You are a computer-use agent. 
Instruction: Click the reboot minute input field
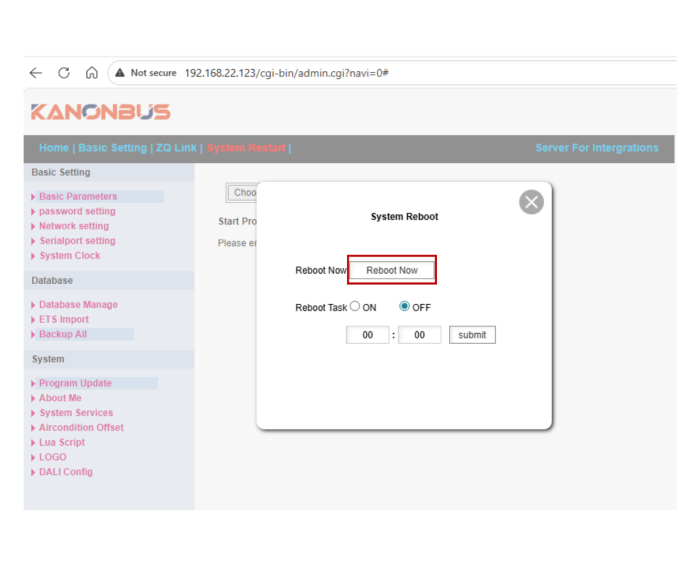coord(419,335)
